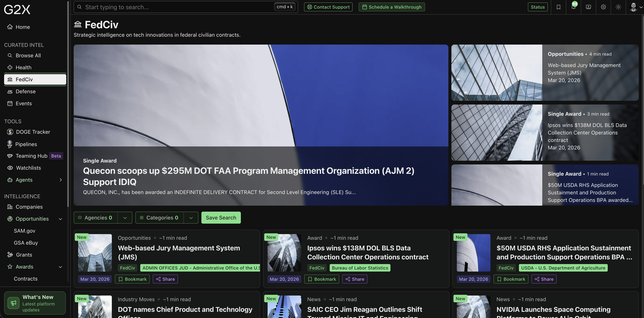Viewport: 644px width, 318px height.
Task: Share the $50M USDA RHS article
Action: click(544, 279)
